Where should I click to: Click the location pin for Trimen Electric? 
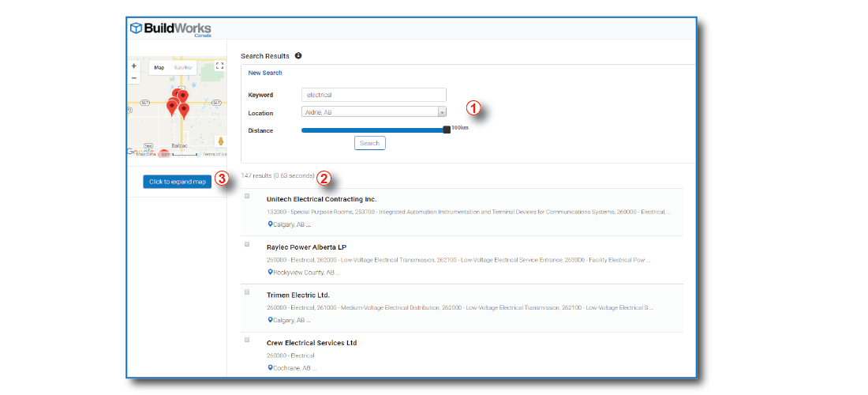[x=270, y=320]
